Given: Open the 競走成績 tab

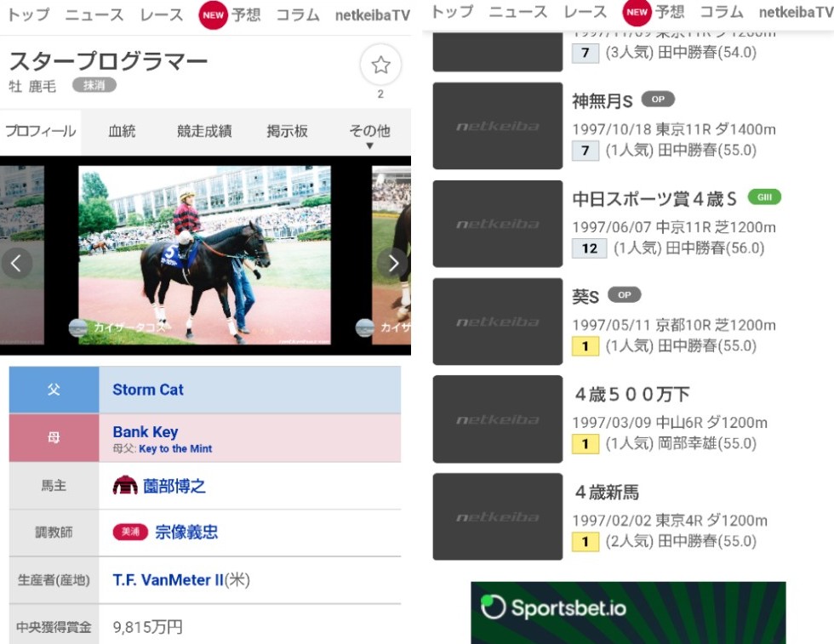Looking at the screenshot, I should pyautogui.click(x=204, y=131).
